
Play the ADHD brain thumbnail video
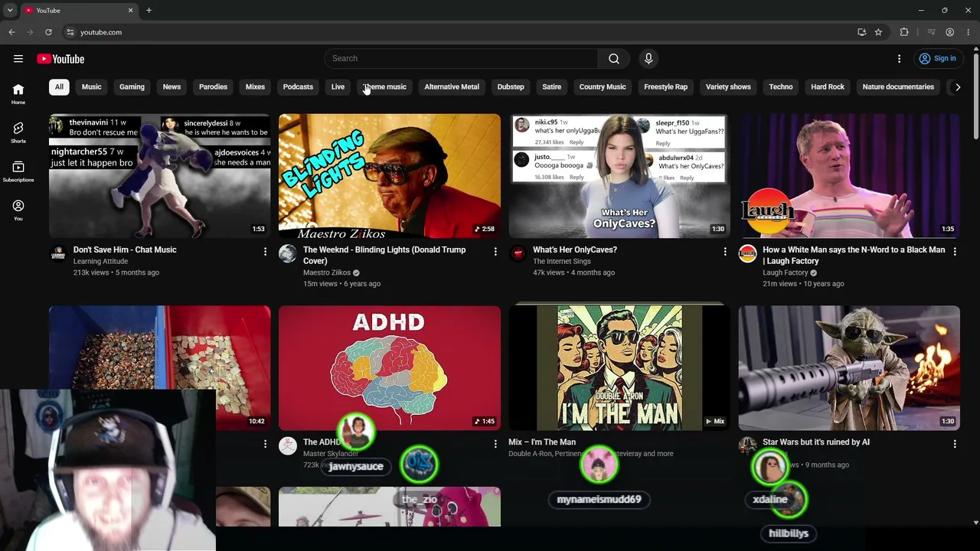(390, 368)
